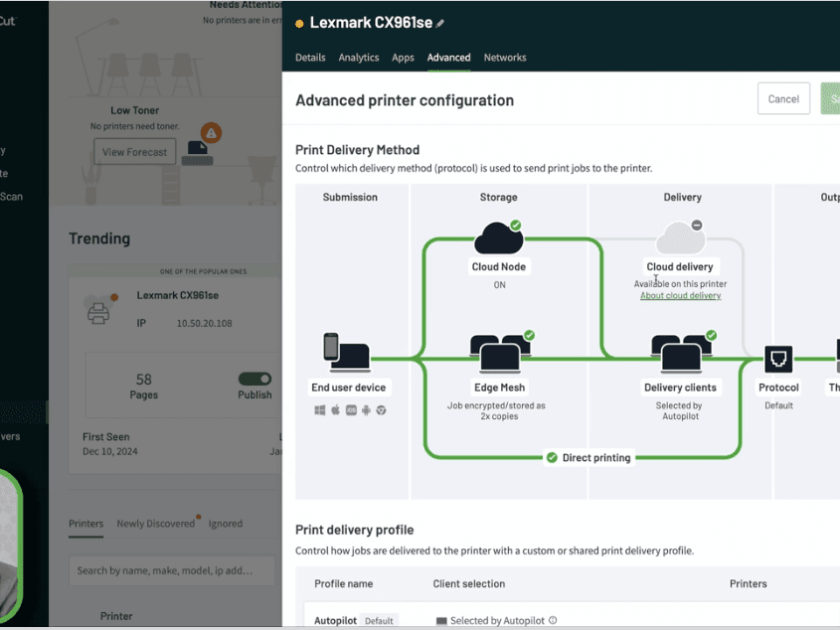The image size is (840, 630).
Task: Open the Ignored printers tab
Action: 225,524
